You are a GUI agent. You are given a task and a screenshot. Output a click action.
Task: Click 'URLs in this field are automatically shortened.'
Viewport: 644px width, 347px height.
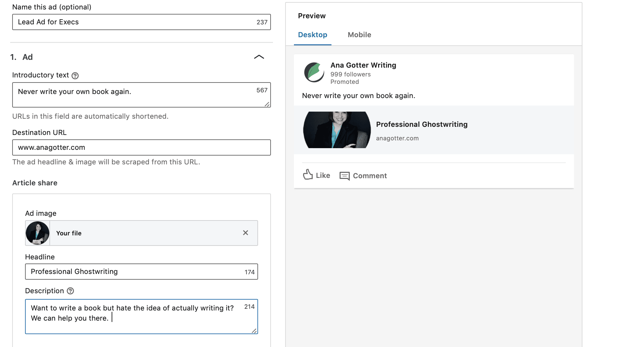click(x=90, y=116)
